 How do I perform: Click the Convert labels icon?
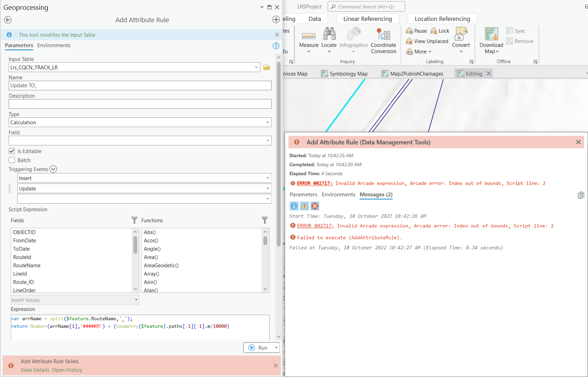[461, 34]
